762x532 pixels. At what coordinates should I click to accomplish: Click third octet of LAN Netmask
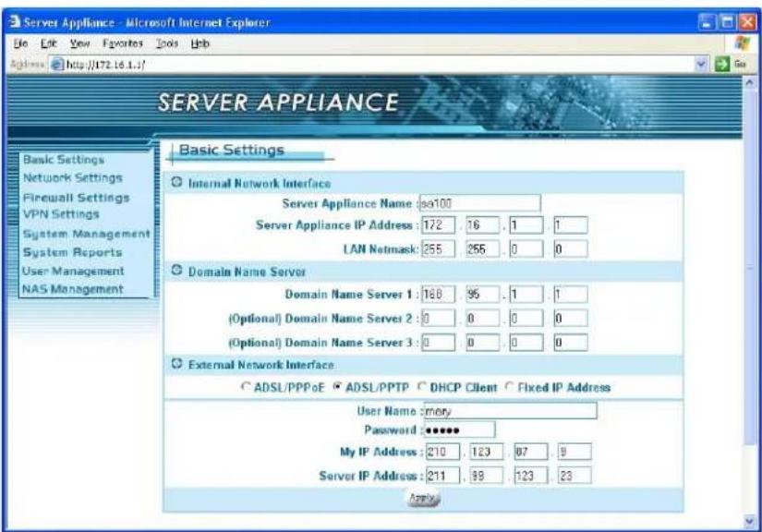[526, 248]
